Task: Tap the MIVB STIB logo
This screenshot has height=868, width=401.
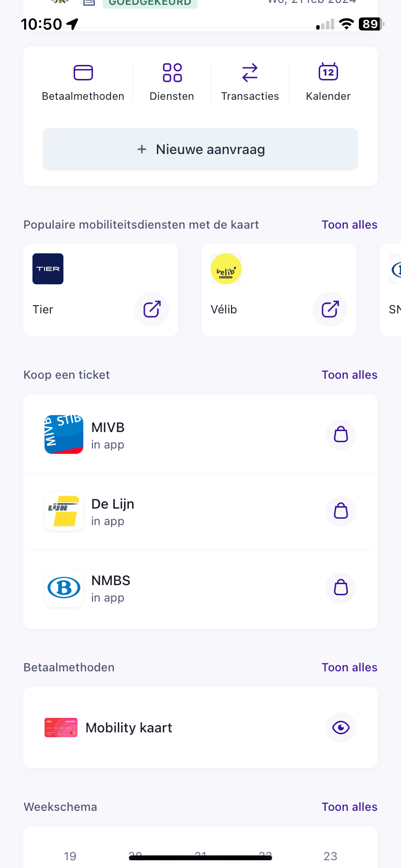Action: (64, 434)
